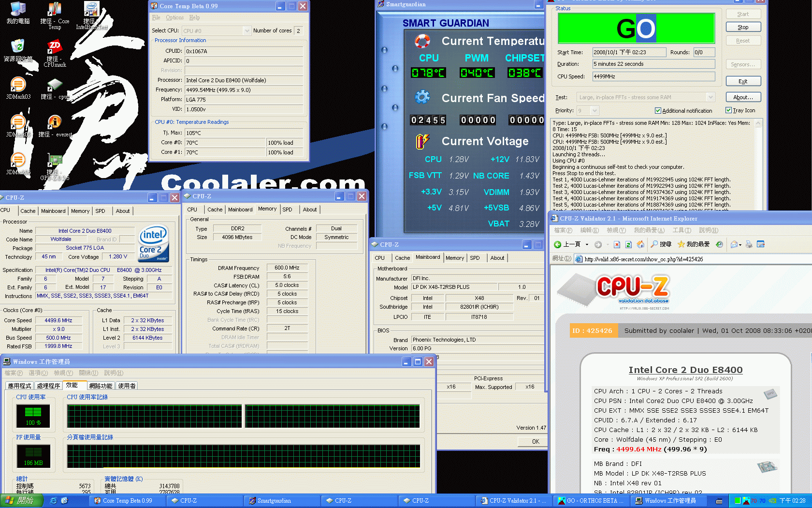Click the About... button in Orthos
812x508 pixels.
[x=743, y=97]
